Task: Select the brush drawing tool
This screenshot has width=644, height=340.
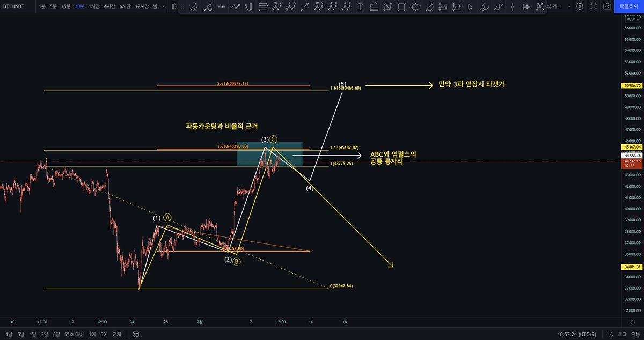Action: click(x=498, y=8)
